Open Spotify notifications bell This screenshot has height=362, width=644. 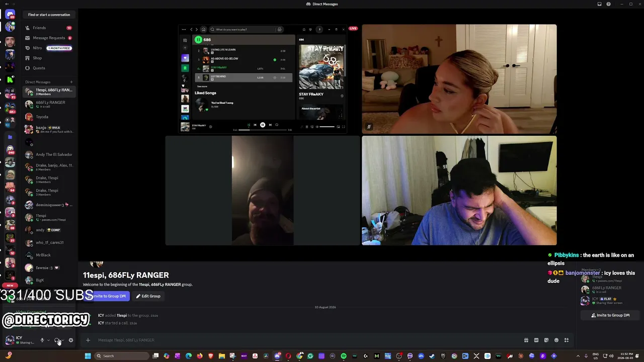(x=304, y=30)
